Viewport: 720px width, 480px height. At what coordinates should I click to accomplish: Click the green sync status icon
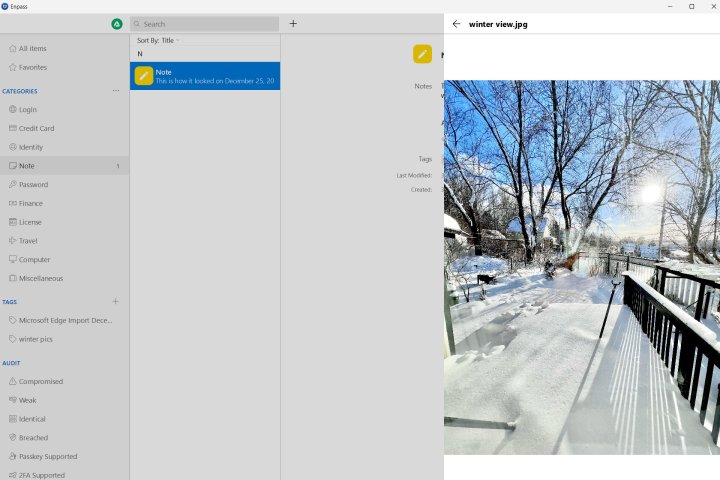click(117, 24)
